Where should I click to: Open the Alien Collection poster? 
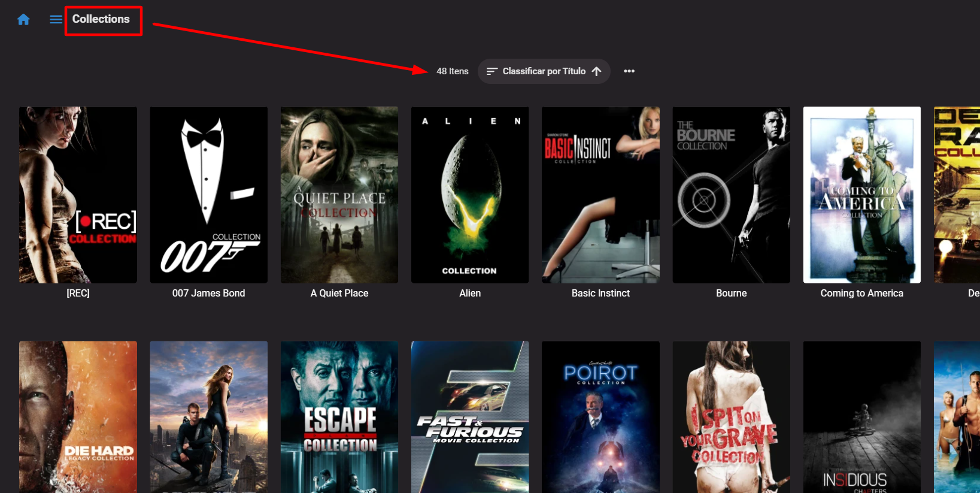click(470, 195)
